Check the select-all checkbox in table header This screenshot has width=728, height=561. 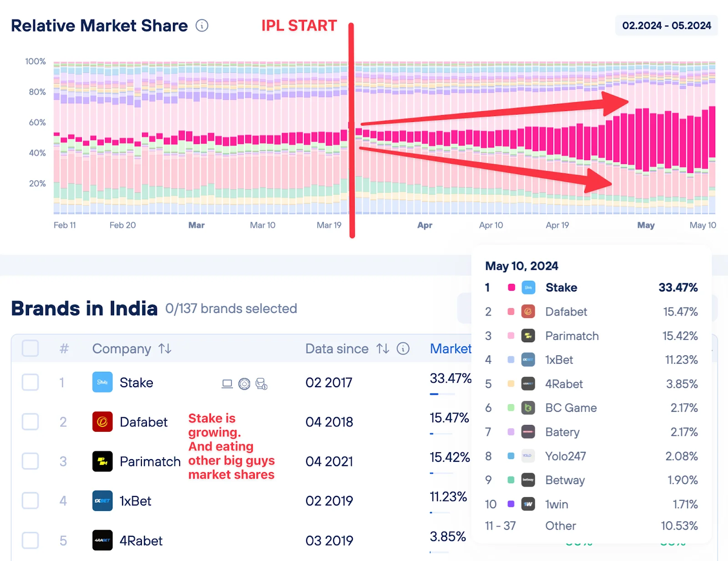click(x=30, y=349)
